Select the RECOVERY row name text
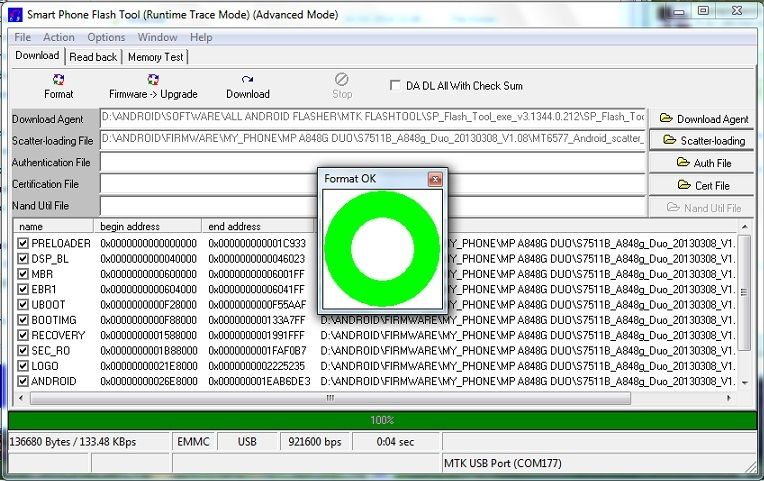764x481 pixels. pyautogui.click(x=58, y=335)
